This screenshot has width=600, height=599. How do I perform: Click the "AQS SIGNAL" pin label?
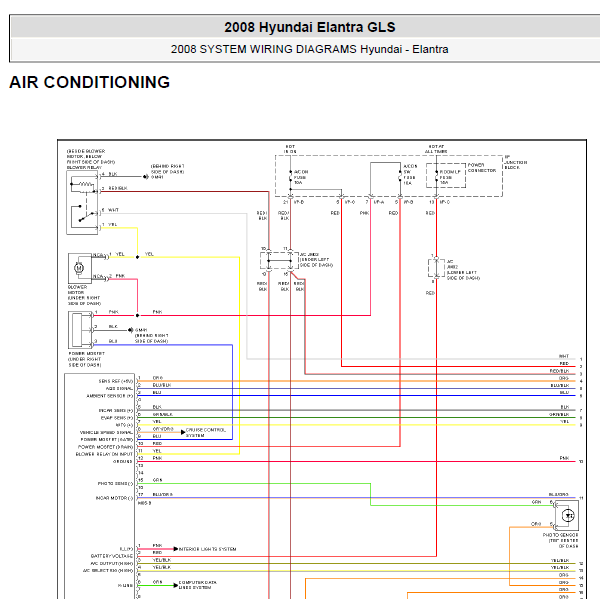pos(119,388)
